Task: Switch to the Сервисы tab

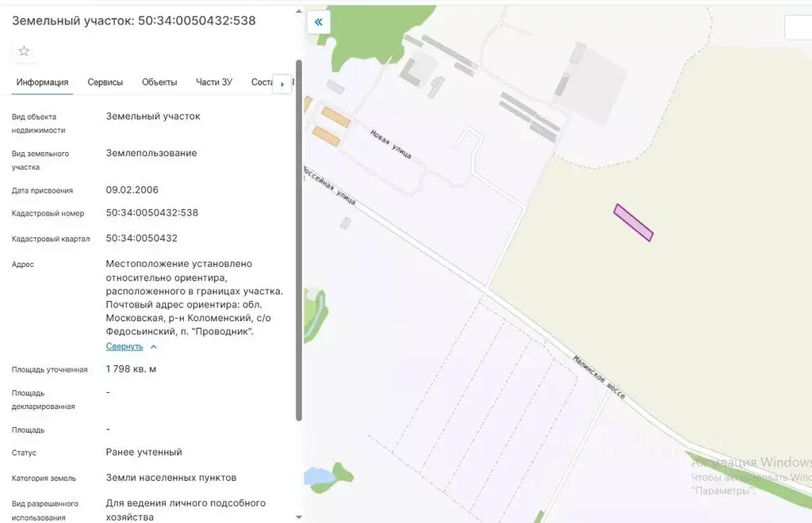Action: coord(105,82)
